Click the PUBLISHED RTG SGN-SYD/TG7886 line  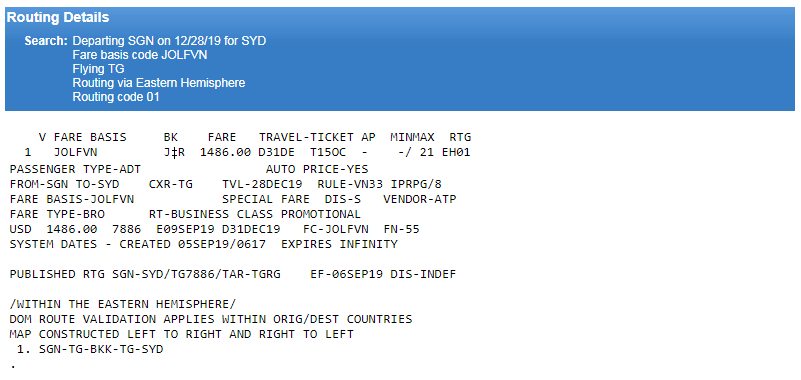tap(232, 274)
